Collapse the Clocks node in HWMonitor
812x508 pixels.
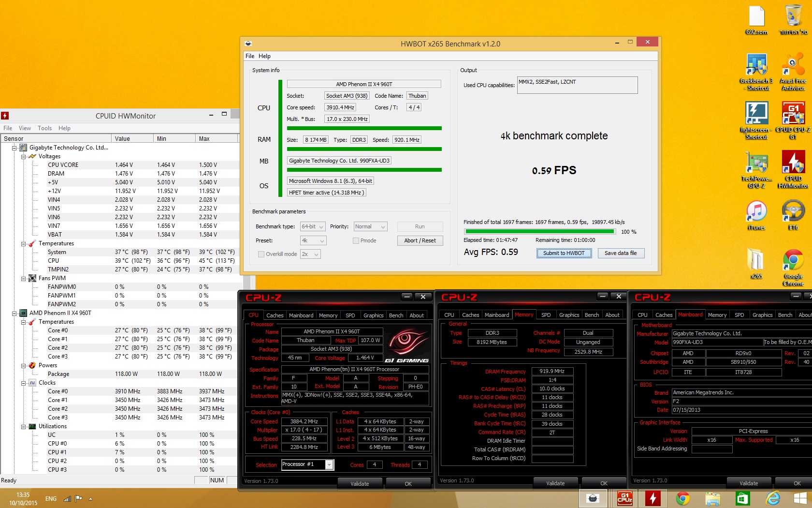[x=23, y=383]
